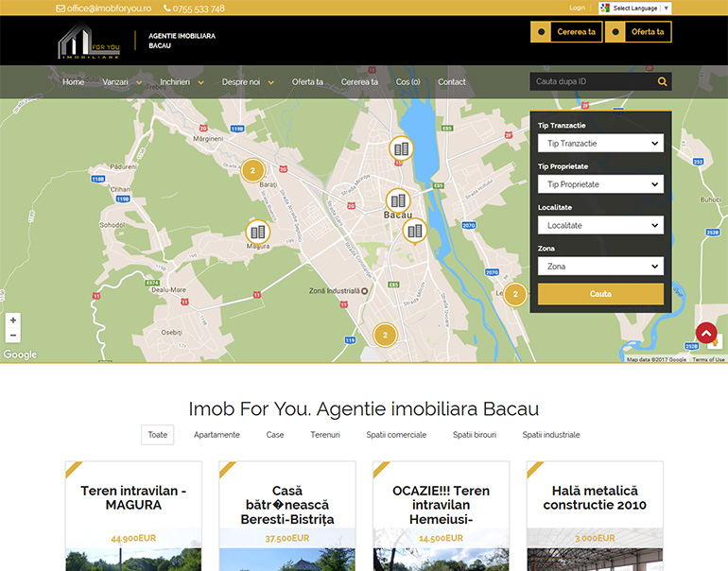Open Despre noi menu item
Viewport: 728px width, 571px height.
click(241, 82)
